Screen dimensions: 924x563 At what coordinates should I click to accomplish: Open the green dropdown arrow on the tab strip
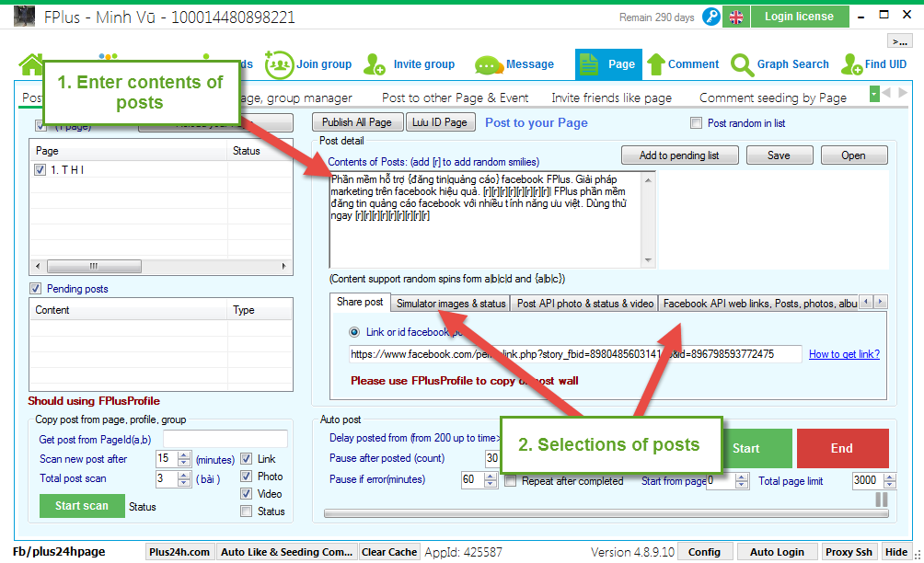874,94
